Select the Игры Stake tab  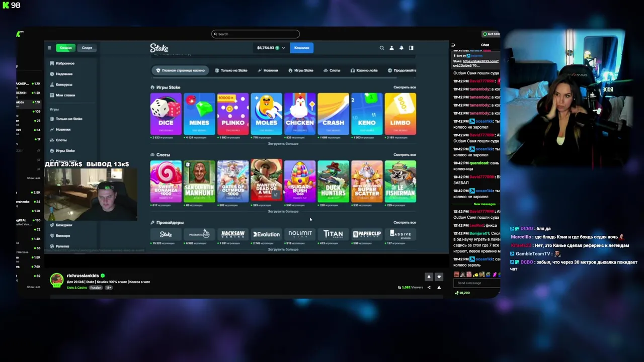301,70
